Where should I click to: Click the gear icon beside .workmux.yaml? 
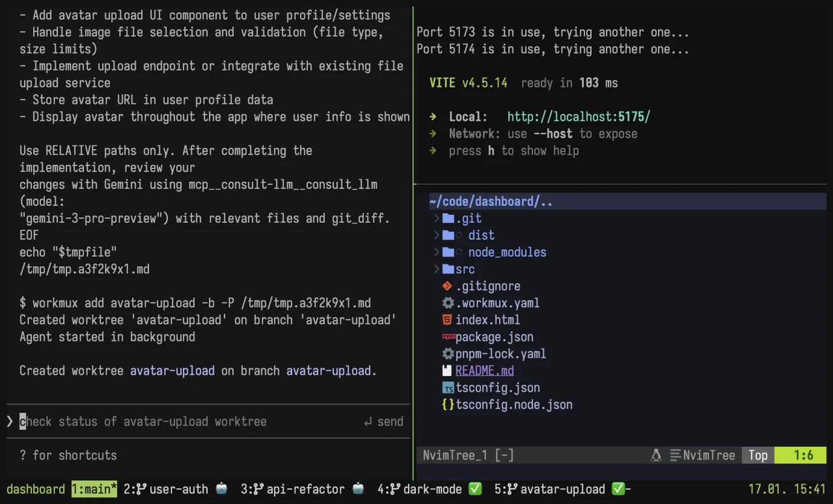point(448,303)
